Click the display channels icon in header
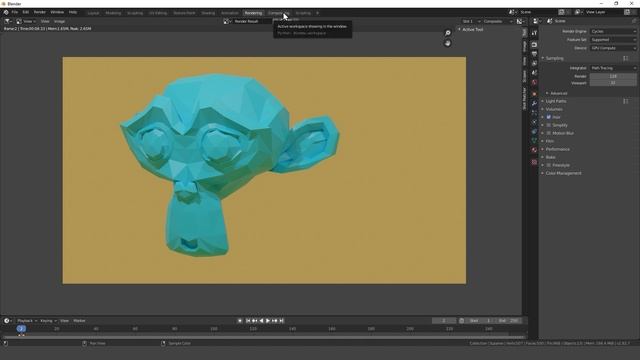 [520, 21]
